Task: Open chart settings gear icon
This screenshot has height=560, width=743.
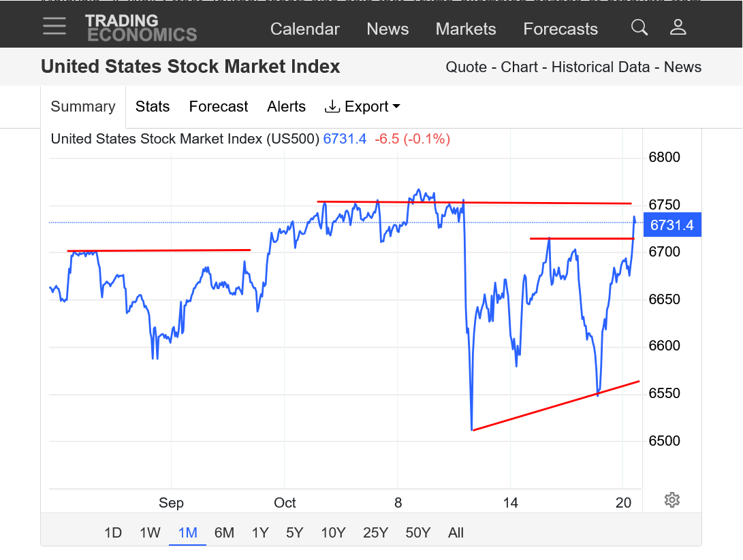Action: click(671, 500)
